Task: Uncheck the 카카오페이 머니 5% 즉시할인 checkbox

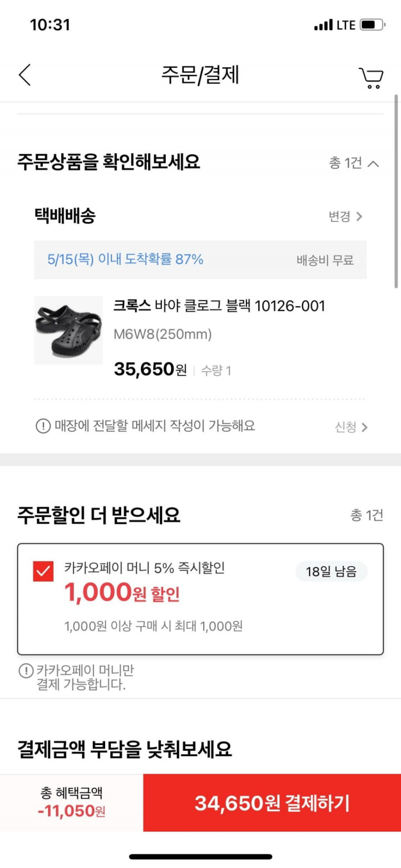Action: [43, 571]
